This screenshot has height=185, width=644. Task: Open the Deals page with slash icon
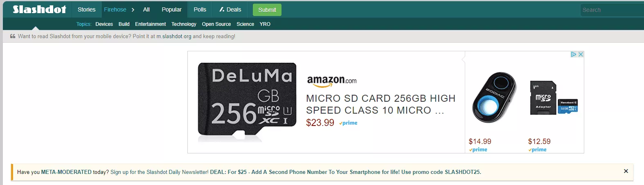point(230,9)
